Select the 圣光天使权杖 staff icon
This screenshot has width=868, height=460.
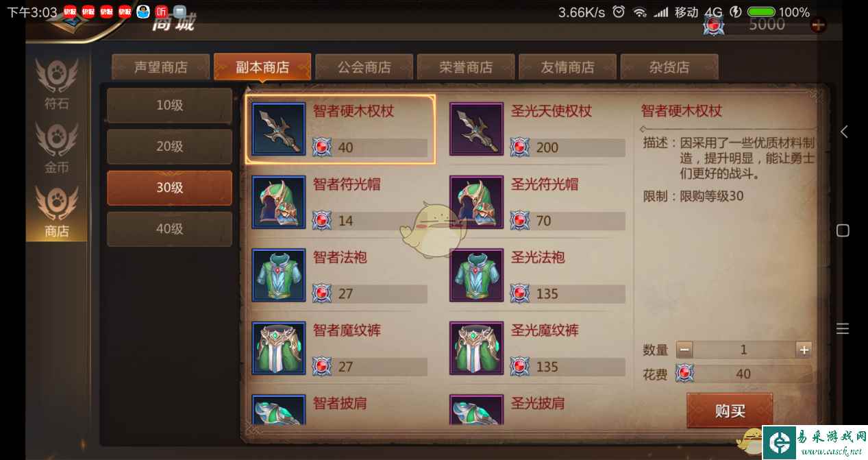click(x=477, y=129)
